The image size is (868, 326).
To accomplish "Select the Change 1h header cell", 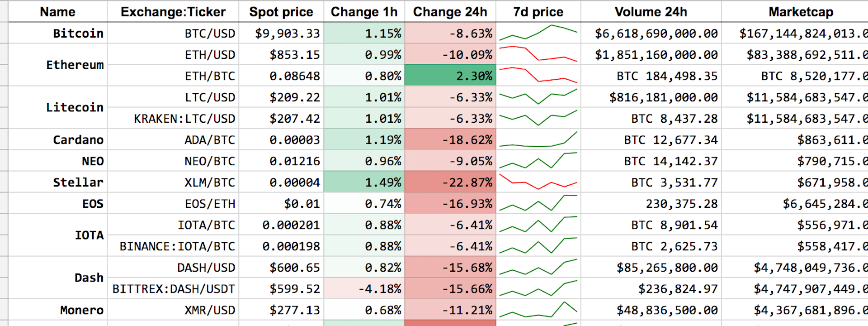I will [364, 12].
